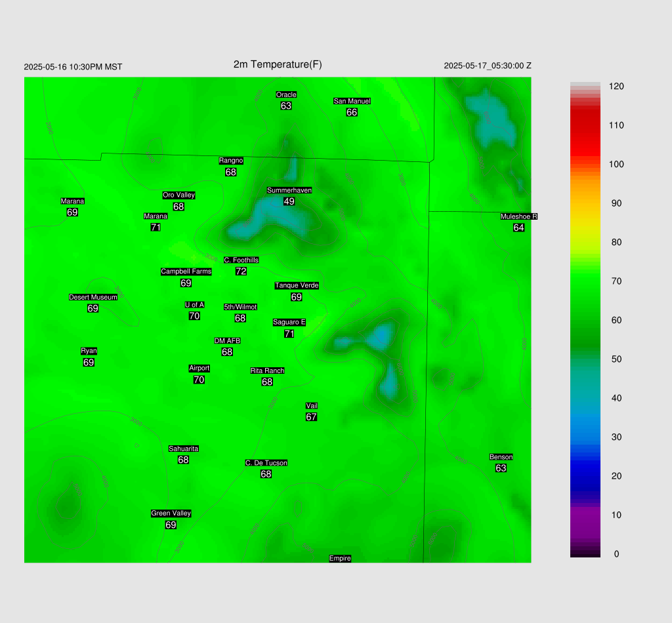Select the 69 reading under Campbell Farms
The height and width of the screenshot is (623, 672).
(186, 283)
